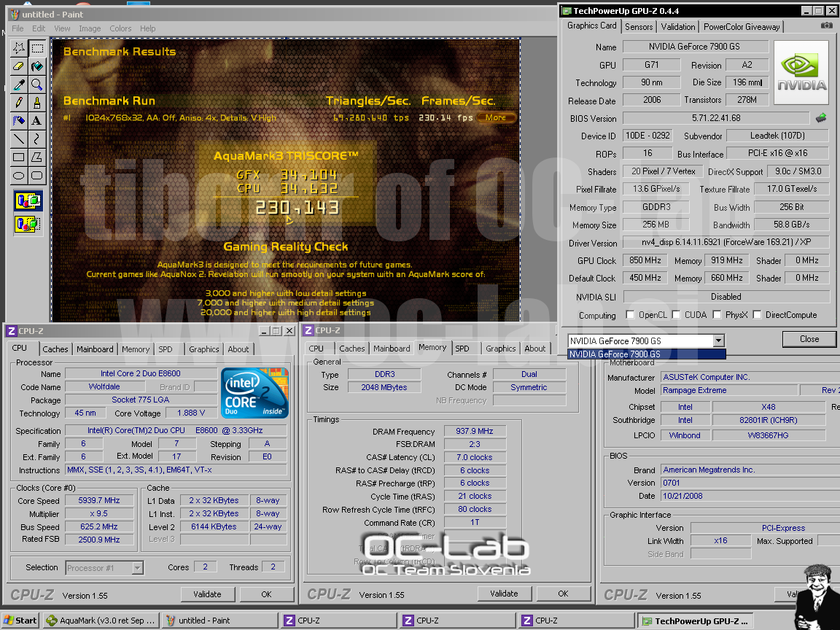This screenshot has height=630, width=840.
Task: Open the GPU selection dropdown in GPU-Z
Action: click(x=718, y=341)
